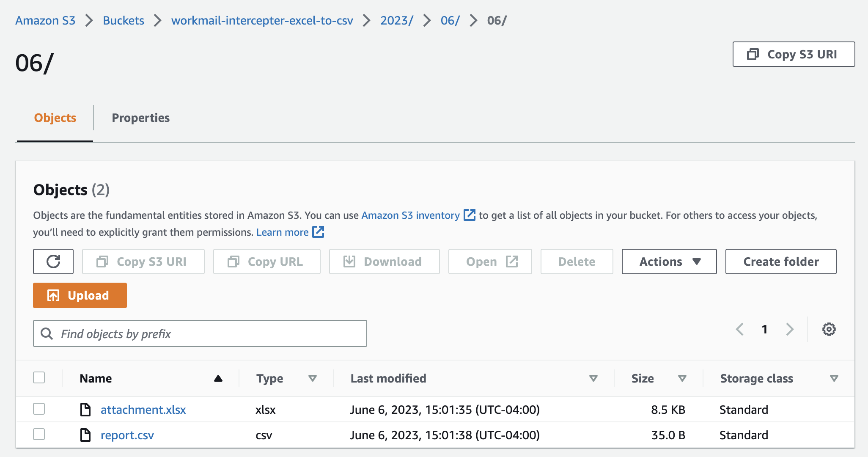Check the attachment.xlsx row checkbox

[x=39, y=409]
